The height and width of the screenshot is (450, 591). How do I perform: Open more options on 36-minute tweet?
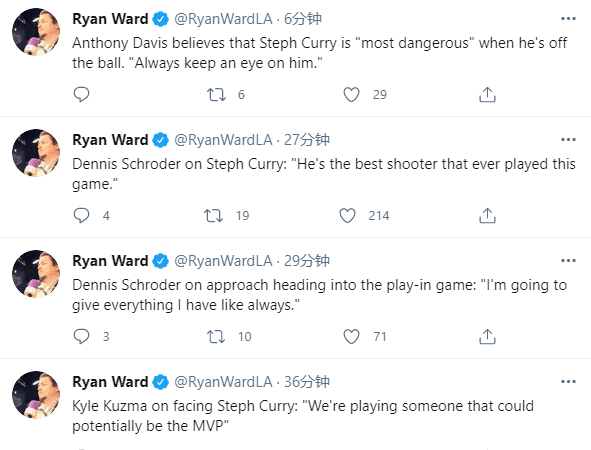tap(568, 381)
